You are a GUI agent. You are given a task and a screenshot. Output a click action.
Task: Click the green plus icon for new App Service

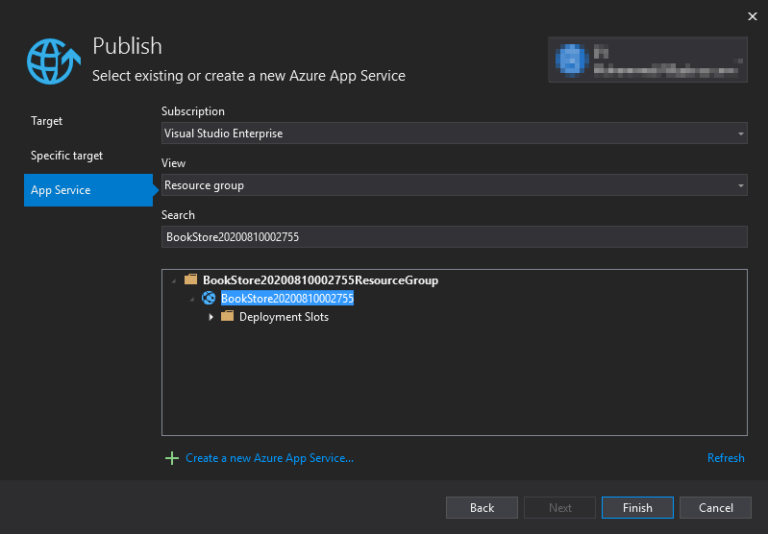pyautogui.click(x=172, y=458)
